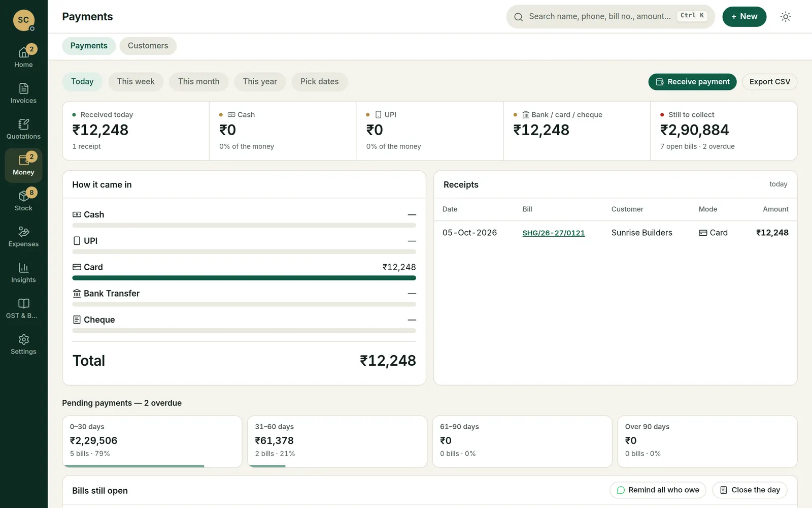Click the search magnifier icon

[518, 17]
